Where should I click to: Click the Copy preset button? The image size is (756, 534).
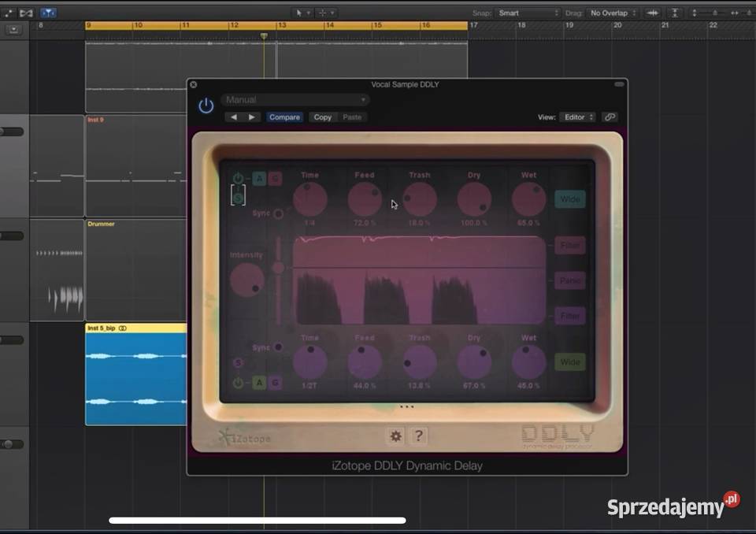(322, 117)
